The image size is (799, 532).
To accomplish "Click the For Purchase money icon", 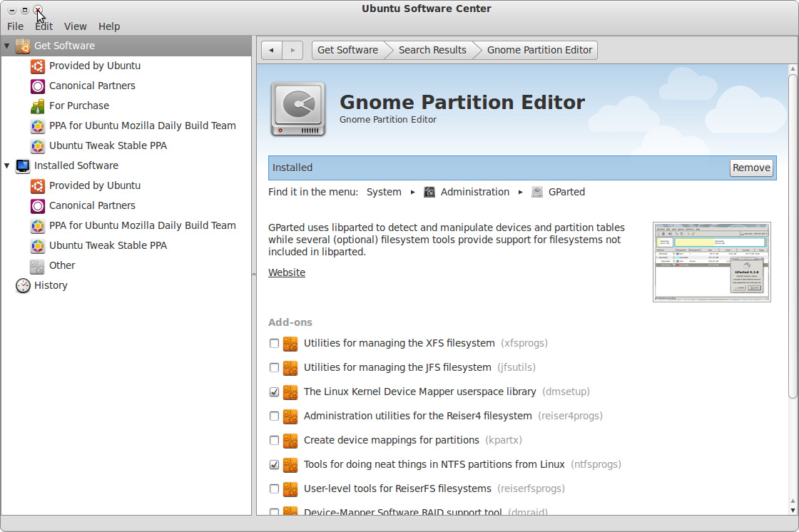I will 38,106.
